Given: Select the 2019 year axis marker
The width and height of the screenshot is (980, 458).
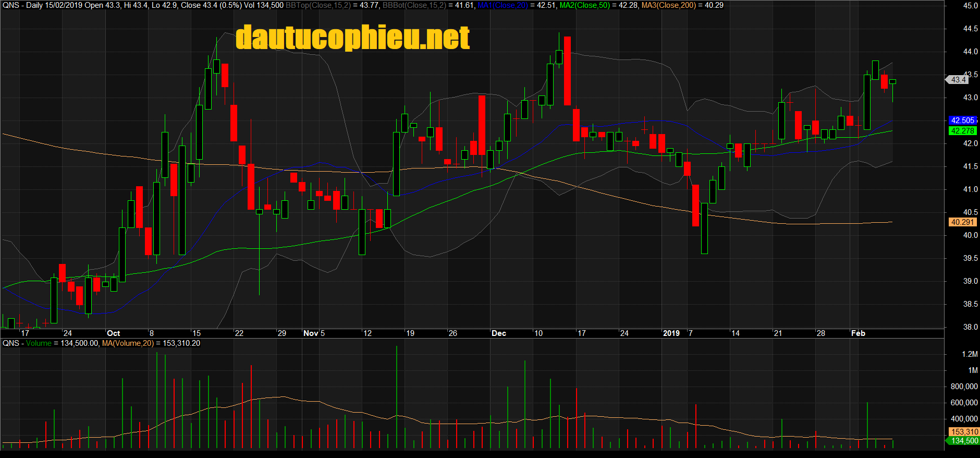Looking at the screenshot, I should pyautogui.click(x=671, y=333).
